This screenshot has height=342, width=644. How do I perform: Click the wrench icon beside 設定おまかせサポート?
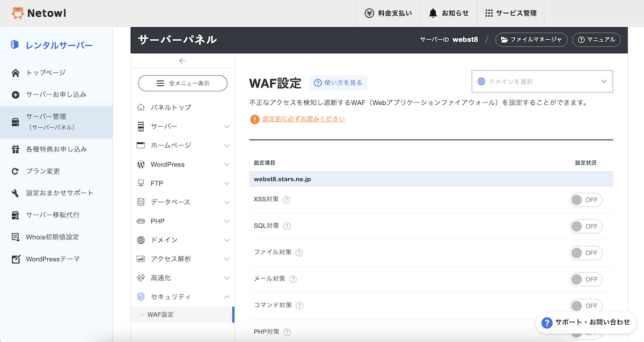[16, 193]
